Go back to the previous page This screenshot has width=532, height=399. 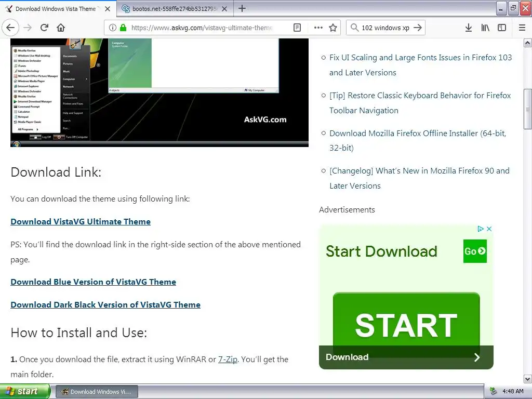pyautogui.click(x=10, y=28)
